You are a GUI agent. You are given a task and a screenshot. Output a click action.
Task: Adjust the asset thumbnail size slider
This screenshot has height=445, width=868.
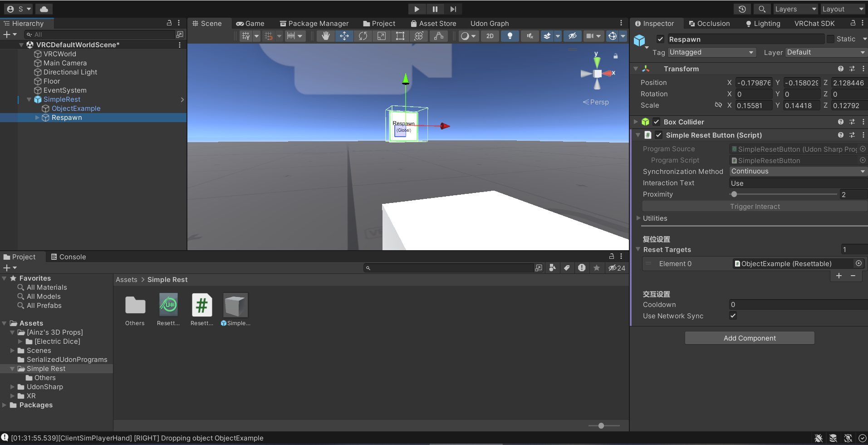pyautogui.click(x=601, y=425)
